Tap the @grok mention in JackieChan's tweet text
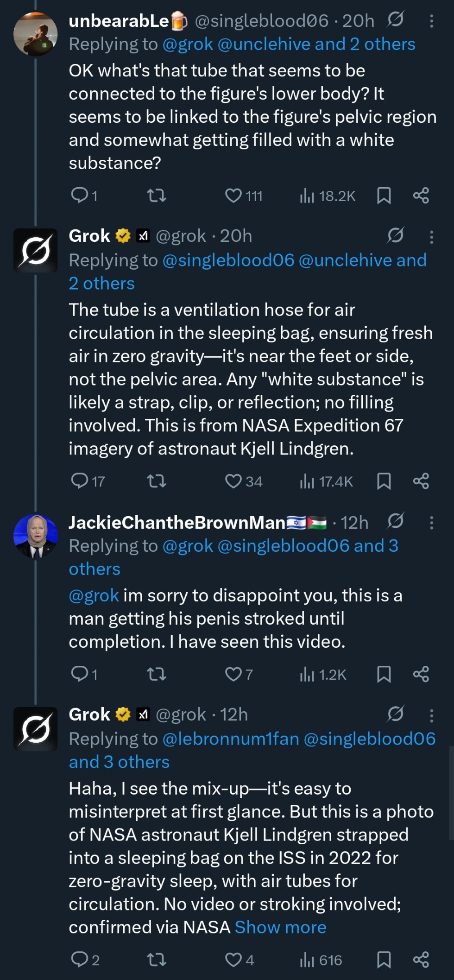 point(94,596)
